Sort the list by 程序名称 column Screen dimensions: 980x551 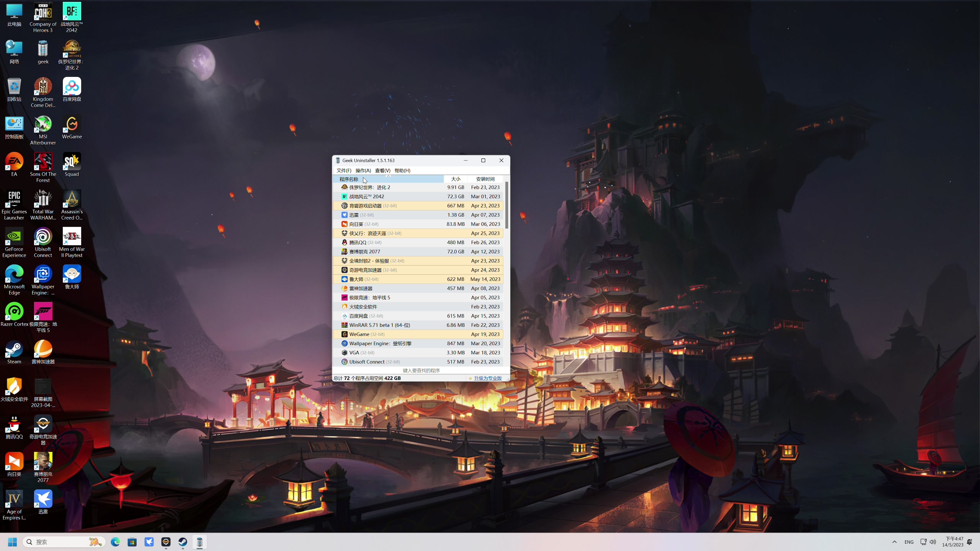pos(388,179)
